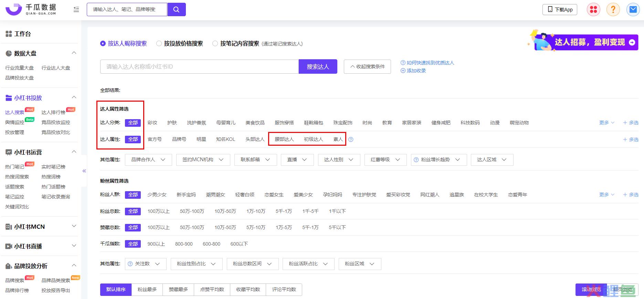Viewport: 644px width, 299px height.
Task: Click the question icon in 关注数 dropdown
Action: (130, 264)
